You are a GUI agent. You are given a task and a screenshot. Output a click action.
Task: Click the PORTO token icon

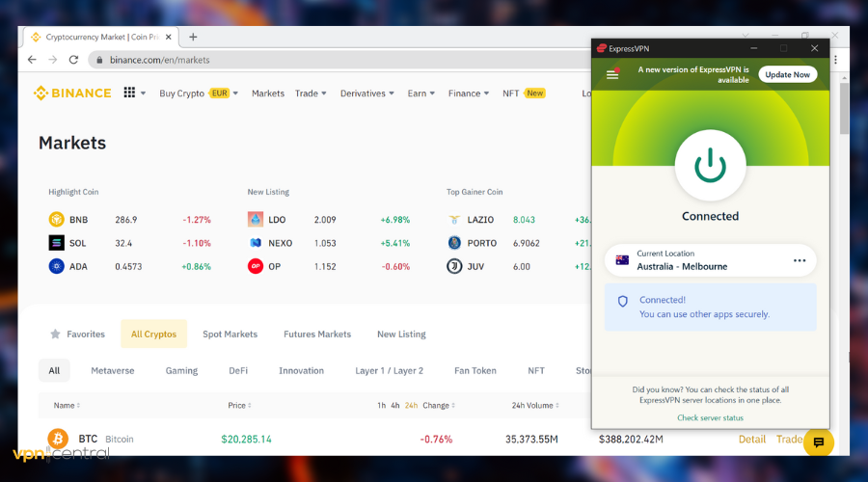click(454, 242)
